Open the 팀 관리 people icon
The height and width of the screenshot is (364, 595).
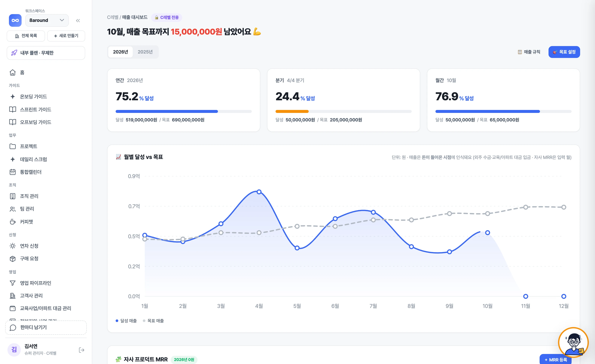[13, 209]
